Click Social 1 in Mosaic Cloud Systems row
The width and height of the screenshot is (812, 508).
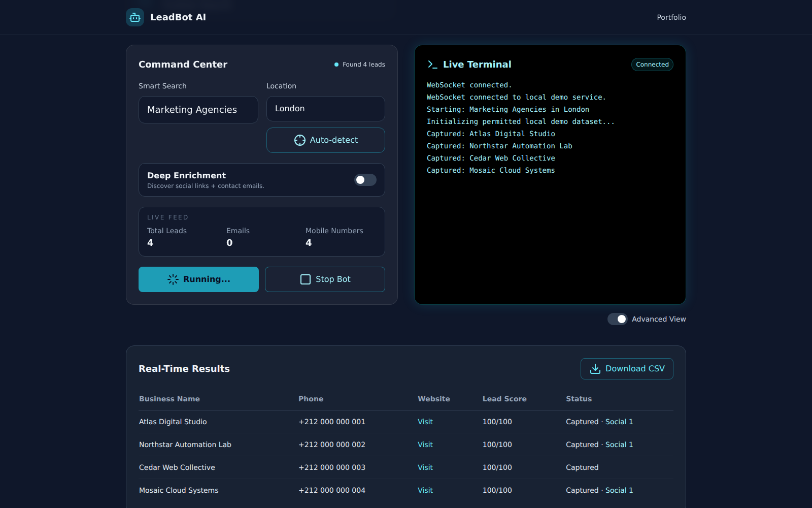pyautogui.click(x=619, y=490)
